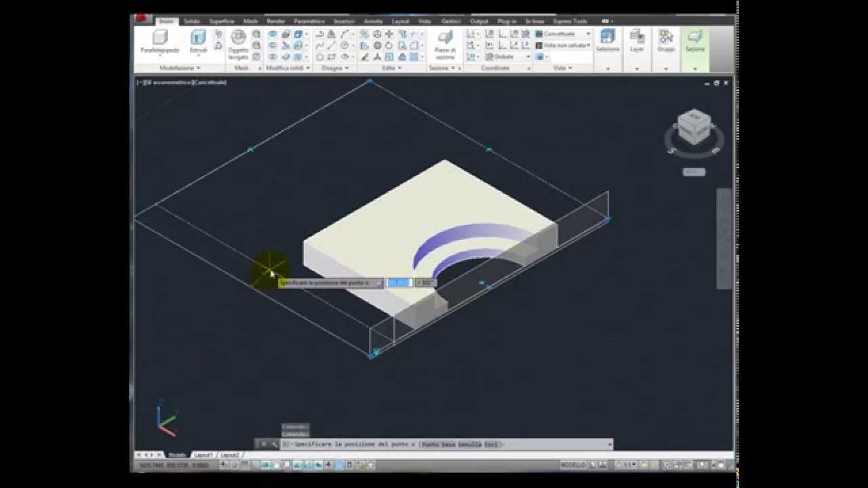Click the Oggetto levigato smooth object tool
The height and width of the screenshot is (488, 868).
coord(239,45)
